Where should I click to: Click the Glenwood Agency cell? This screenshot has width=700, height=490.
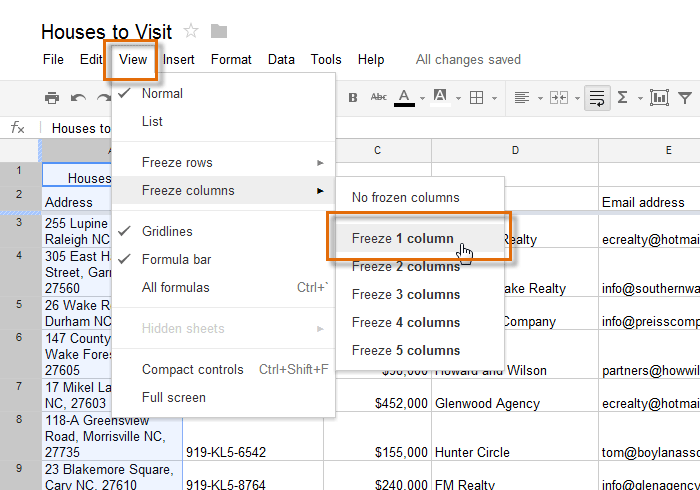[x=515, y=395]
